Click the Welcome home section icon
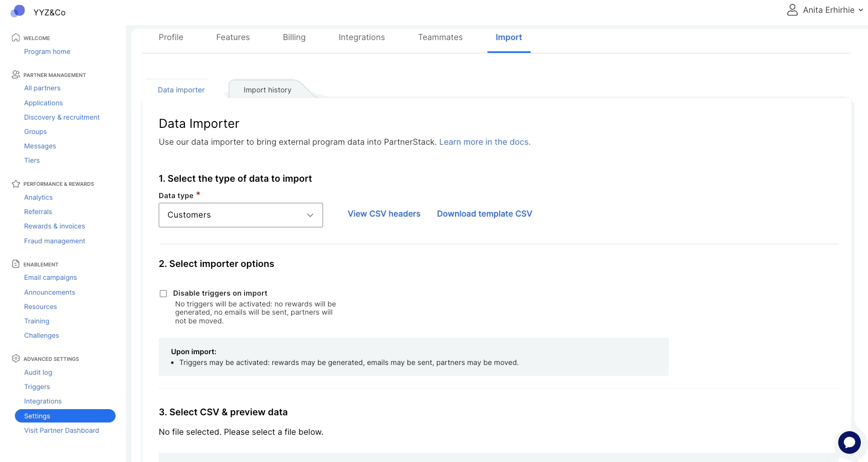The height and width of the screenshot is (462, 868). tap(16, 37)
